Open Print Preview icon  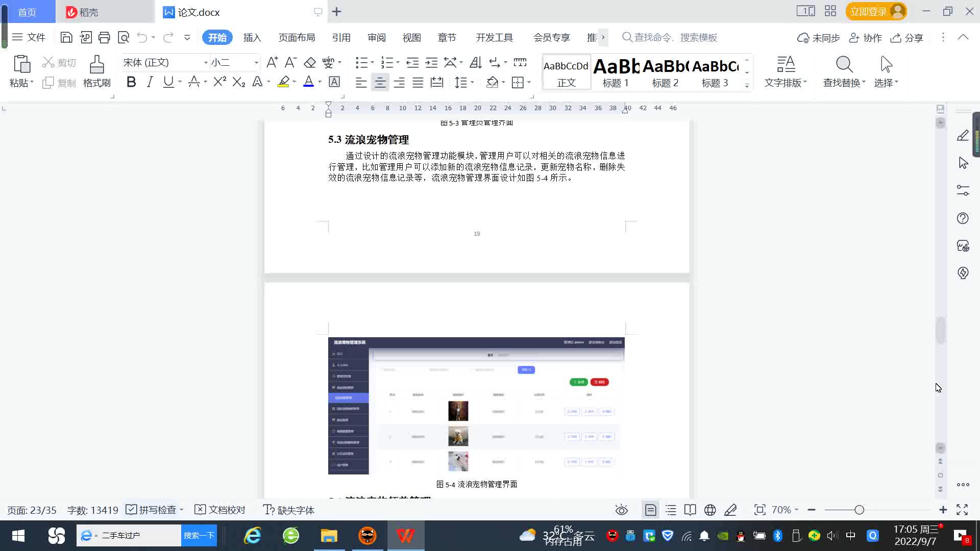click(124, 37)
